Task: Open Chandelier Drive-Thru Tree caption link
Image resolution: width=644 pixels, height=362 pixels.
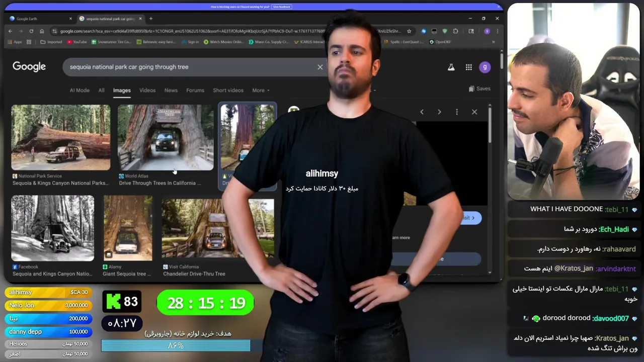Action: point(194,274)
